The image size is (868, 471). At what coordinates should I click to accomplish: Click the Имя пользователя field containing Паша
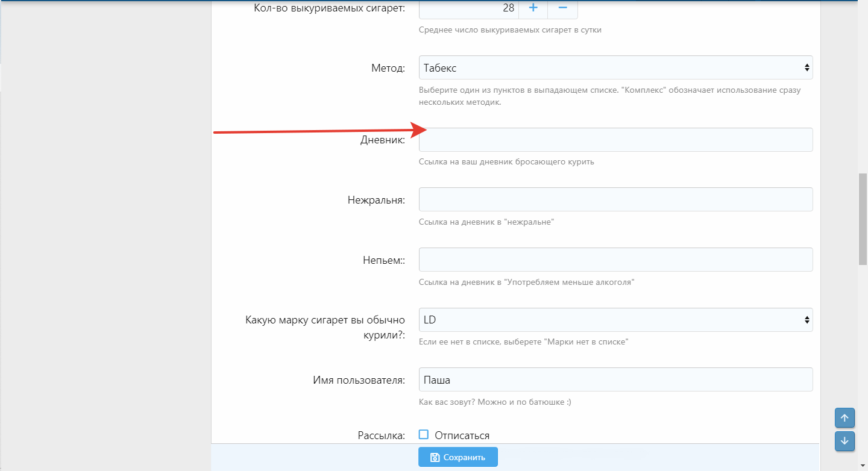click(x=615, y=379)
